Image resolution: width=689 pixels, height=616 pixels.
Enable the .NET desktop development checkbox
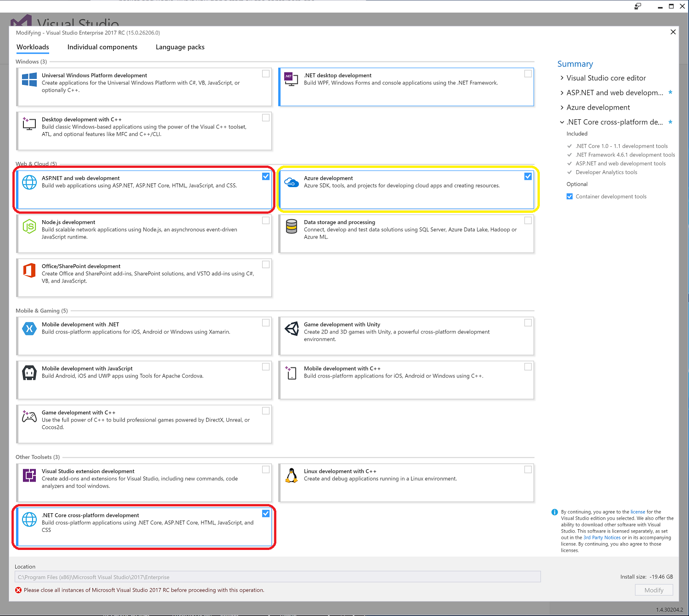pyautogui.click(x=528, y=74)
